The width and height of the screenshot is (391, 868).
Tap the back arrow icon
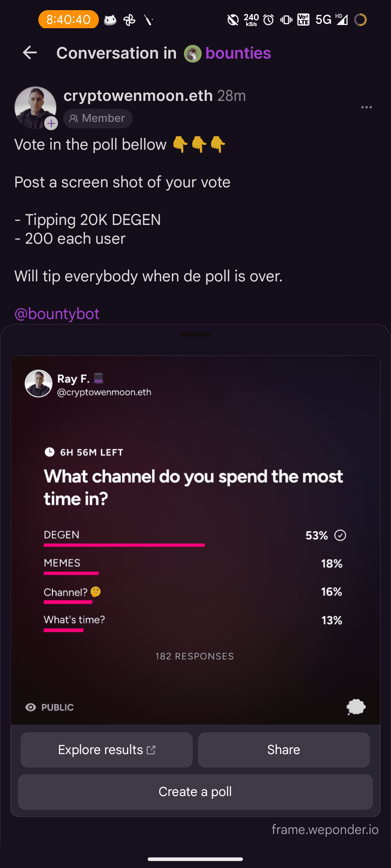[x=30, y=53]
